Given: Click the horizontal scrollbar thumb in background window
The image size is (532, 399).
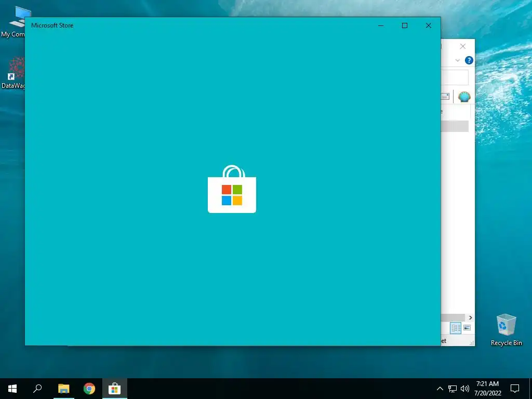Looking at the screenshot, I should [453, 317].
